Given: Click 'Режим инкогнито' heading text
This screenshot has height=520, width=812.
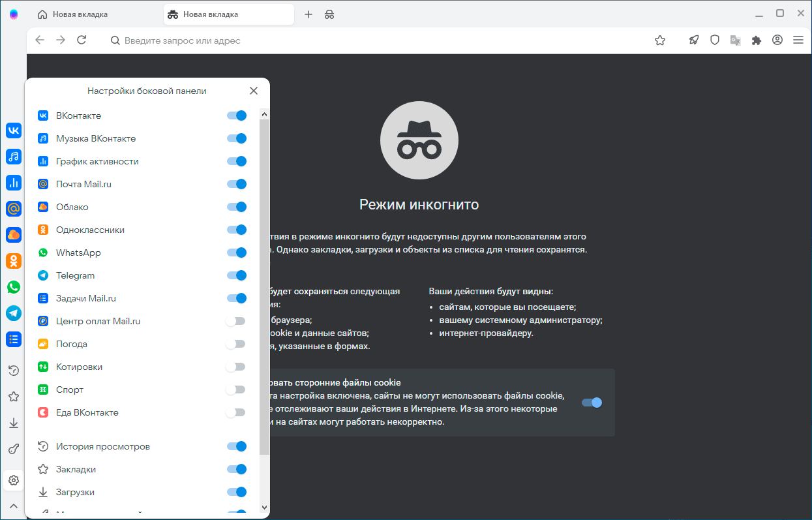Looking at the screenshot, I should pyautogui.click(x=419, y=205).
